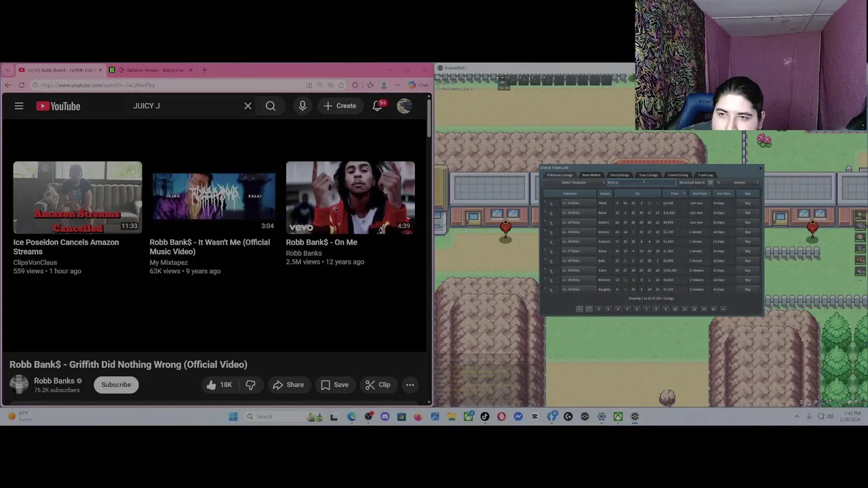
Task: Open the It Wasn't Me video thumbnail
Action: tap(214, 197)
